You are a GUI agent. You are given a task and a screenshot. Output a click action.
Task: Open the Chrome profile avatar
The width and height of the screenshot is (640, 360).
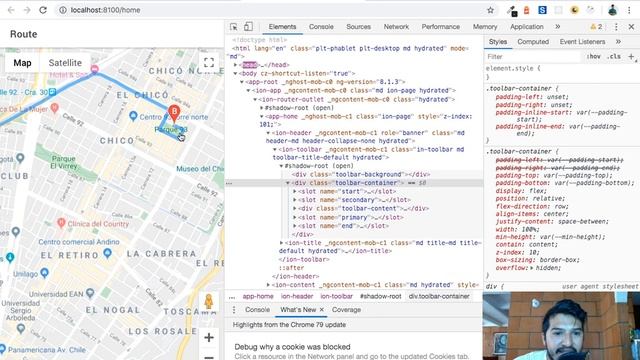coord(612,10)
